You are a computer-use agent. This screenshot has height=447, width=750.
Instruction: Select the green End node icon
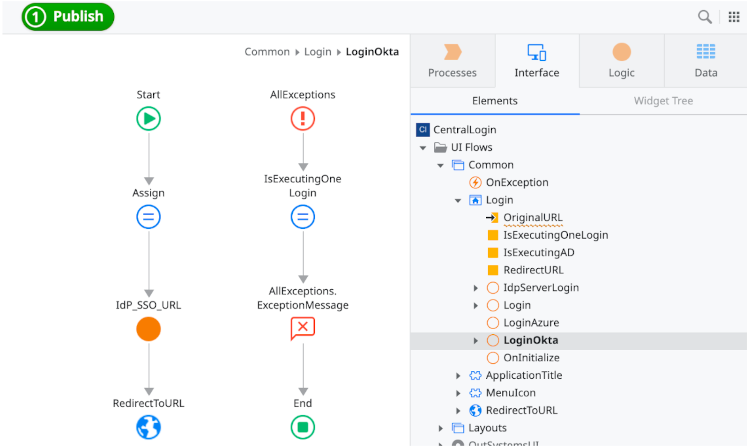coord(303,427)
